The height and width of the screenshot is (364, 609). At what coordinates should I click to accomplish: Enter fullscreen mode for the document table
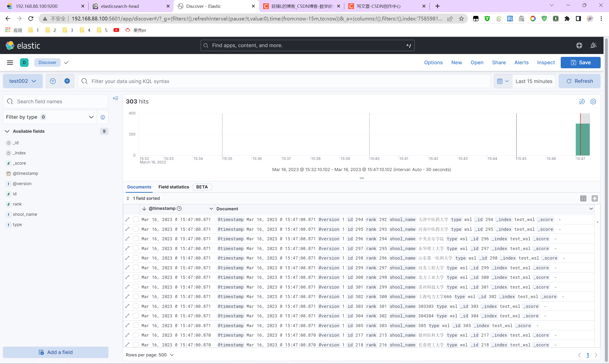click(594, 198)
